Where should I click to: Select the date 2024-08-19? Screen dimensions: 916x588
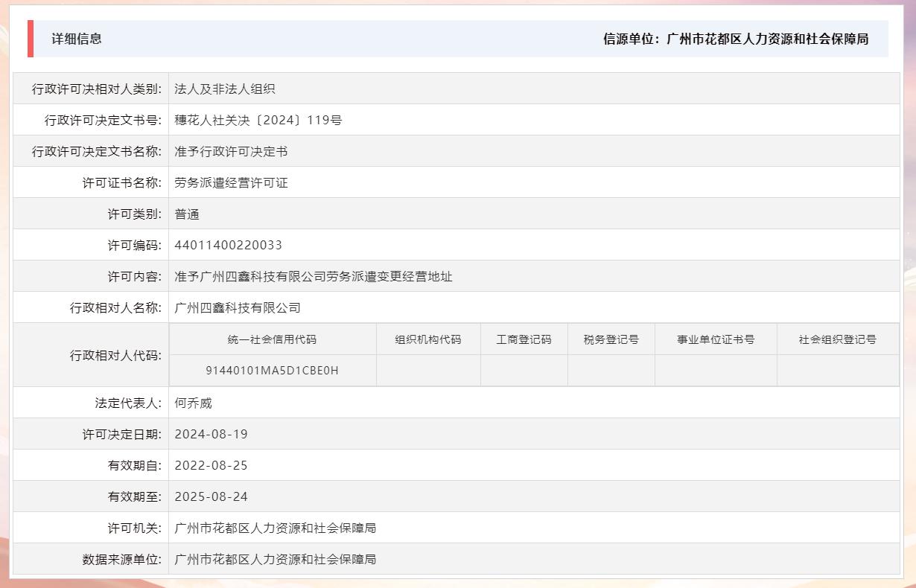(211, 434)
